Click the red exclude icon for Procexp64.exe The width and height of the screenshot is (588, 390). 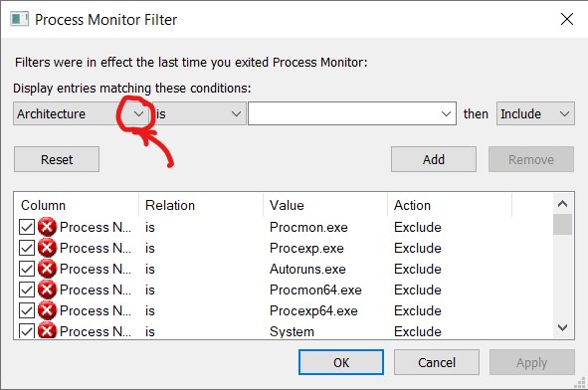click(47, 310)
